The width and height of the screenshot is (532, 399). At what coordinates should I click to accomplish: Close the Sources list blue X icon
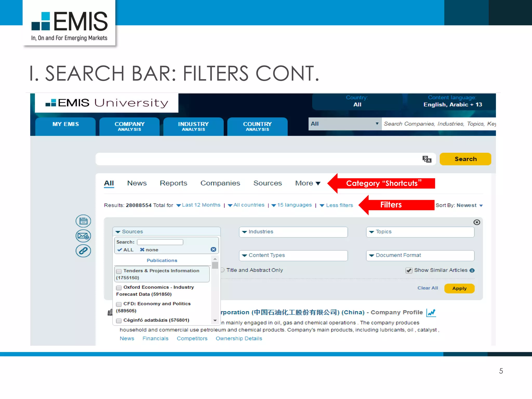coord(213,249)
